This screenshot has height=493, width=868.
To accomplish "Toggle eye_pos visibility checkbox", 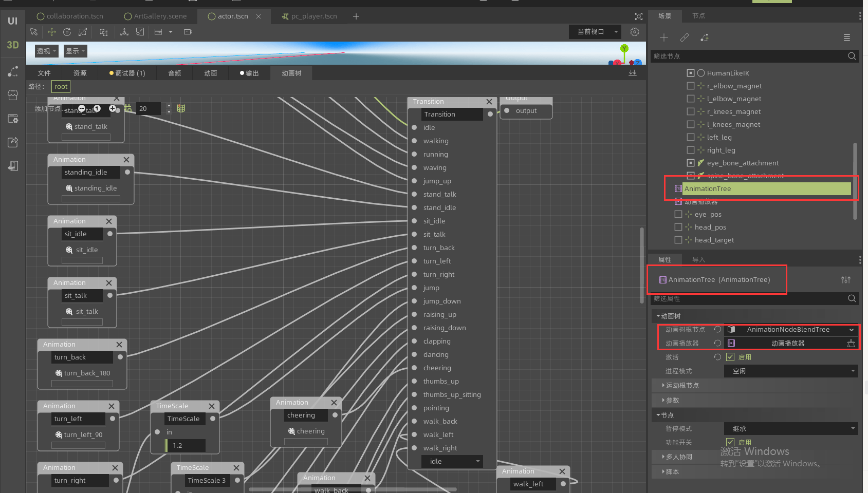I will tap(678, 214).
